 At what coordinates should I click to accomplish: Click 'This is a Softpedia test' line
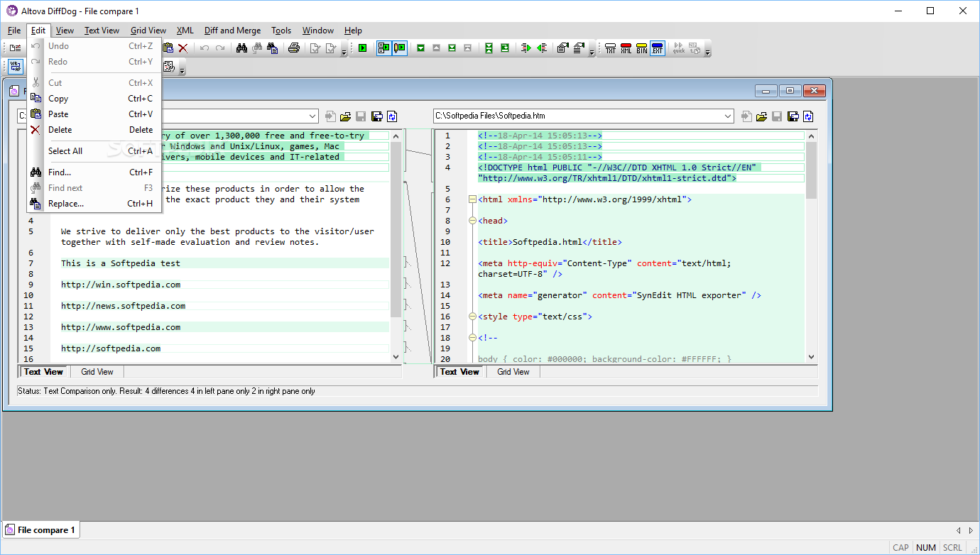point(121,263)
